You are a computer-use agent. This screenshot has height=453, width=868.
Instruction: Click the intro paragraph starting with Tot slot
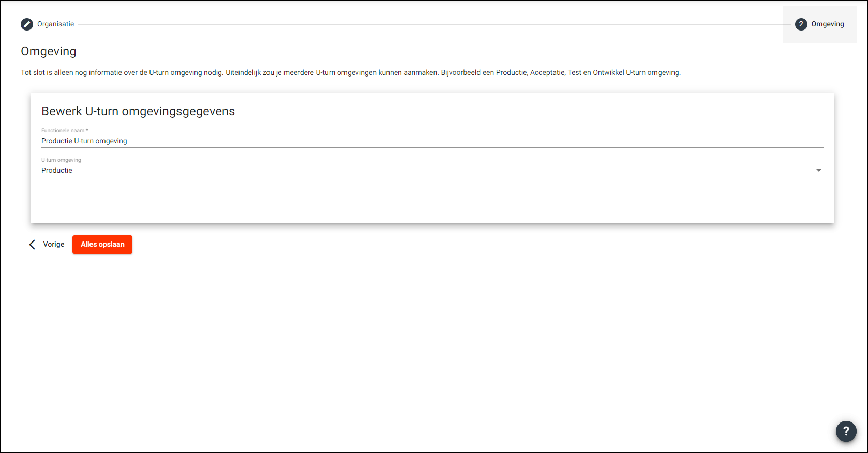point(350,73)
